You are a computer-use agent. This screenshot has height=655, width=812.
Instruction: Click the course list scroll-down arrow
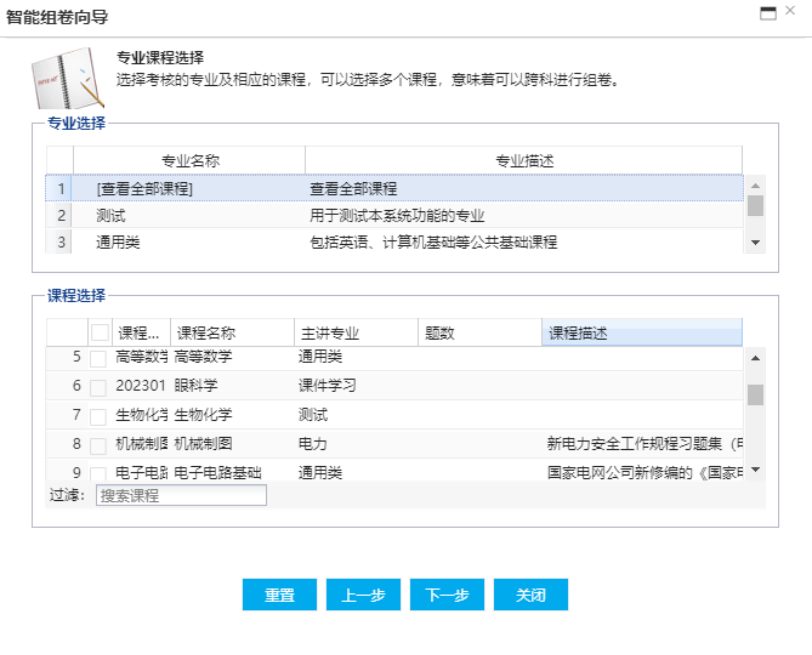coord(755,469)
